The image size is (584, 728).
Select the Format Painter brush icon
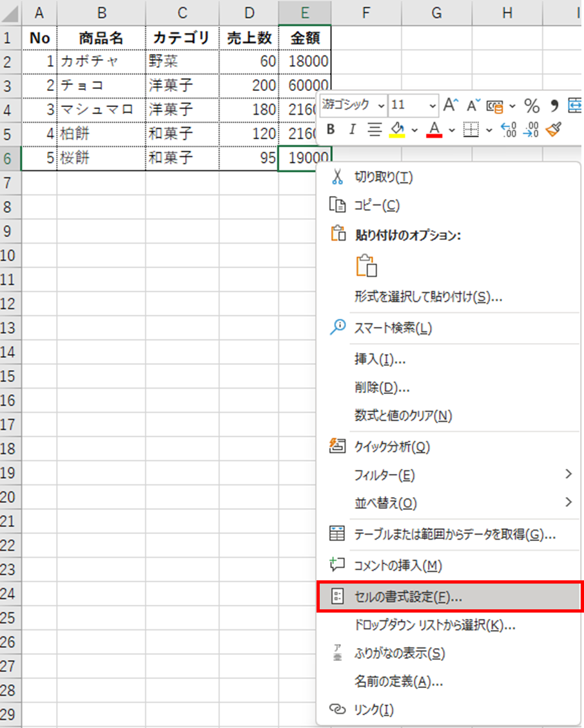(553, 130)
